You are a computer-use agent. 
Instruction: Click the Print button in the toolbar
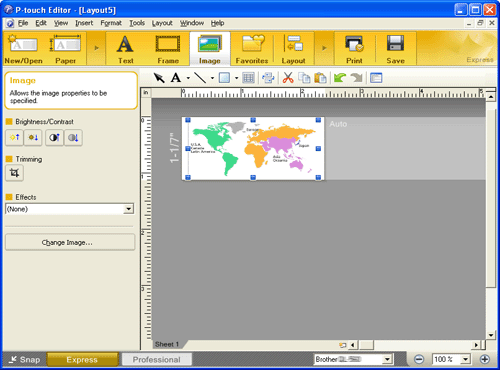[x=354, y=49]
